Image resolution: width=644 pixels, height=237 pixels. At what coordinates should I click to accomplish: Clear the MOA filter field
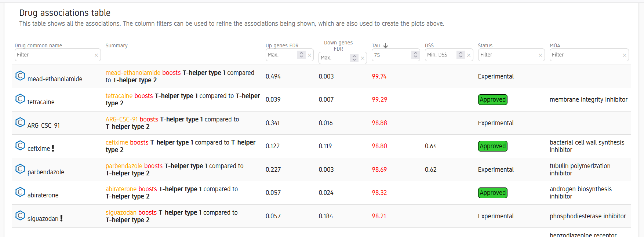[624, 55]
